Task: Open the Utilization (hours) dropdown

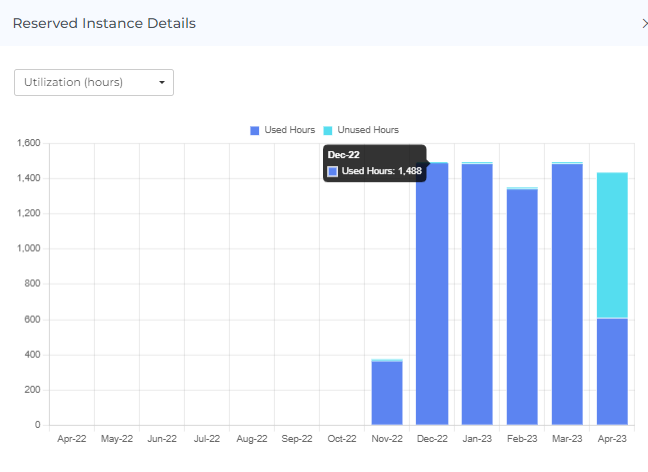Action: 94,82
